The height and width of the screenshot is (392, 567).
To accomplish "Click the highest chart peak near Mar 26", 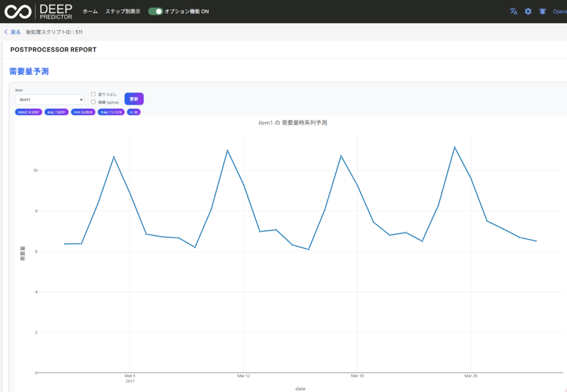I will tap(455, 147).
